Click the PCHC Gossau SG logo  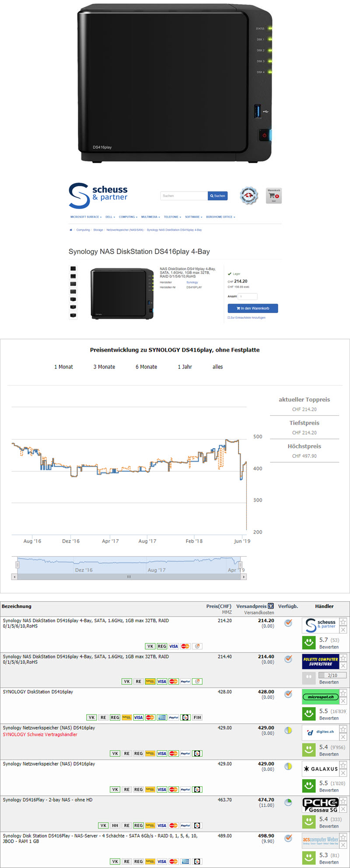click(320, 805)
